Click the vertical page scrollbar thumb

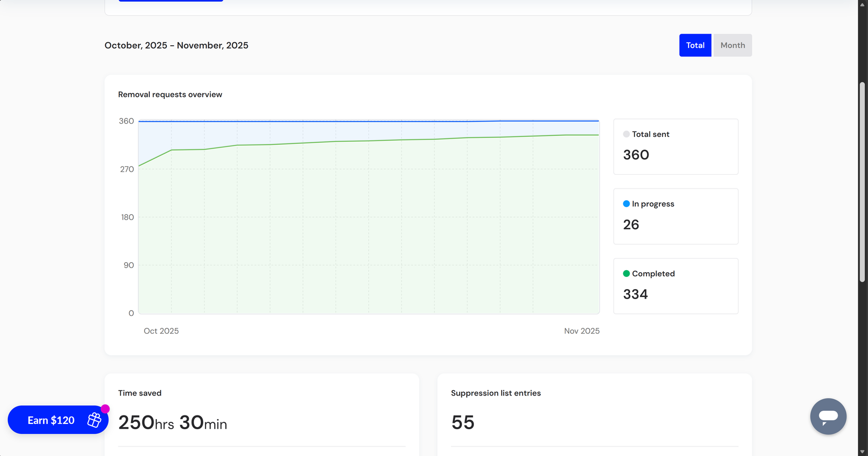(862, 182)
